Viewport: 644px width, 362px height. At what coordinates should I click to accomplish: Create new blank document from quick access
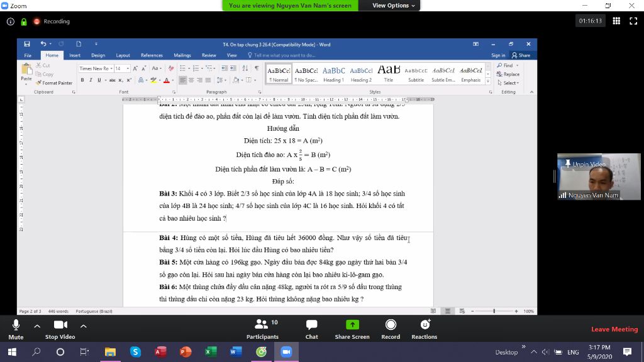click(79, 44)
